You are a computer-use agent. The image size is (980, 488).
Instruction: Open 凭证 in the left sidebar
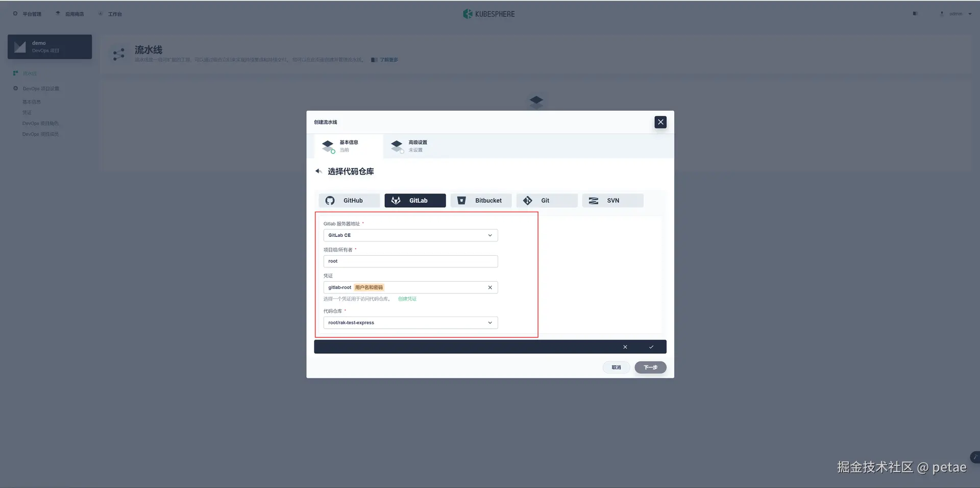(27, 113)
